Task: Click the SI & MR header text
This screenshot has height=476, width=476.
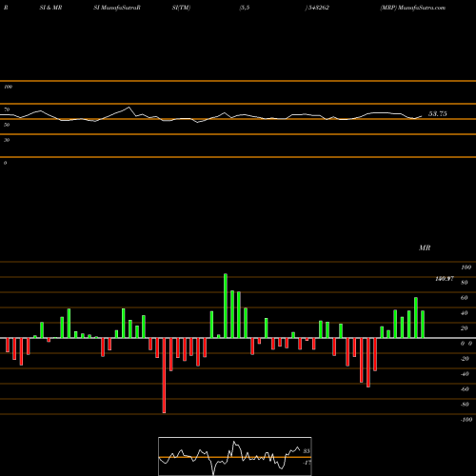Action: (50, 8)
